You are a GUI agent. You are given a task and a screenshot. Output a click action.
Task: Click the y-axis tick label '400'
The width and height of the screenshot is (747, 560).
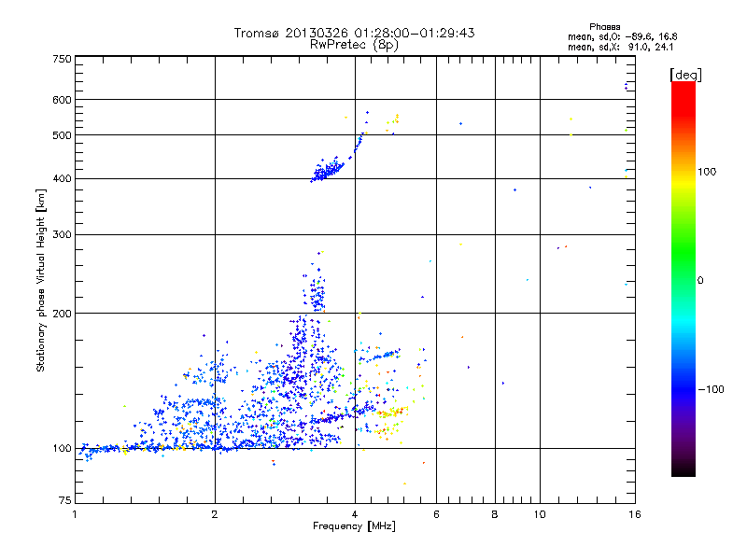pyautogui.click(x=62, y=179)
